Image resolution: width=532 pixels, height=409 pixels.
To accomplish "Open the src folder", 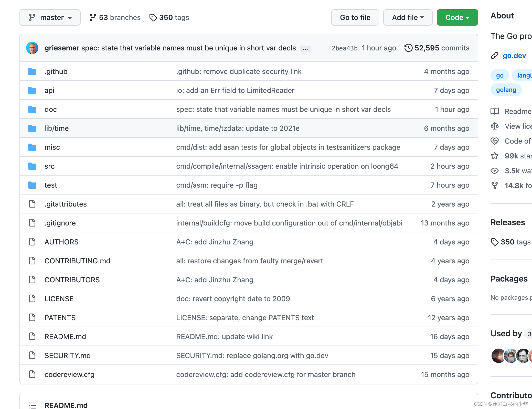I will [x=50, y=166].
